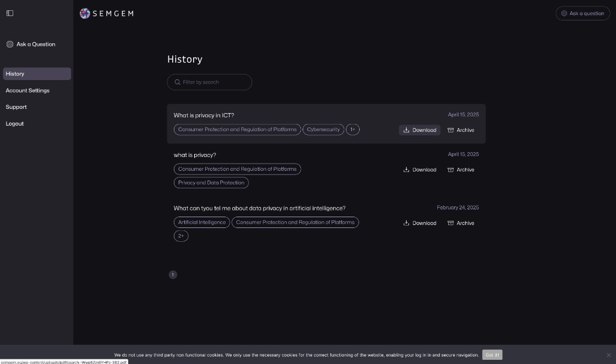616x364 pixels.
Task: Open the History menu item
Action: (x=37, y=74)
